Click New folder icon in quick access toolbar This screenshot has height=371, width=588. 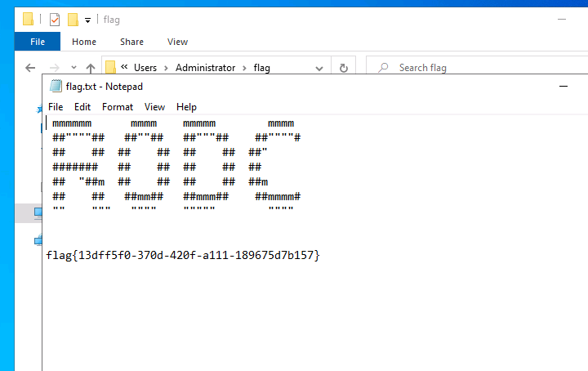(73, 20)
